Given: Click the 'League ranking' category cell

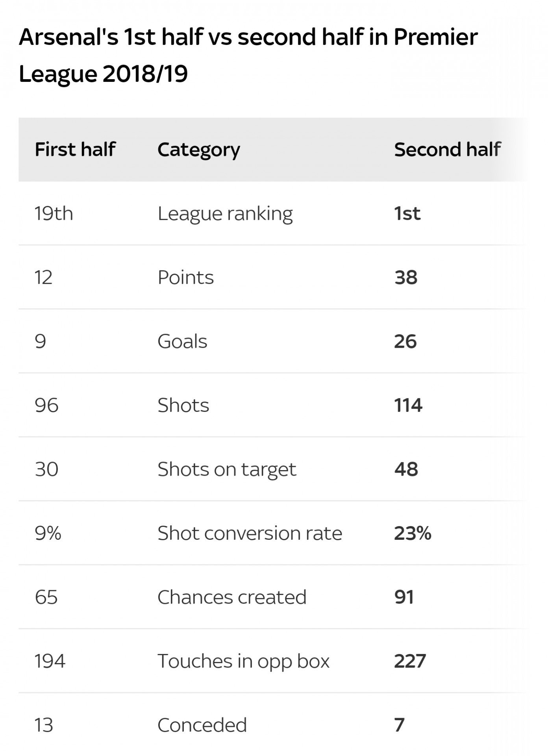Looking at the screenshot, I should coord(225,214).
